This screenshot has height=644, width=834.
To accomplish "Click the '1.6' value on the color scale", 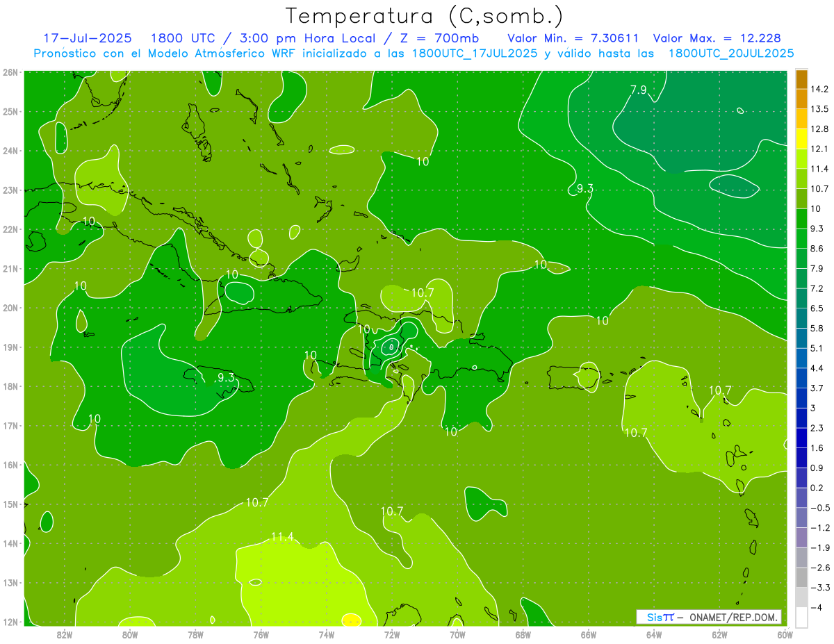I will pyautogui.click(x=817, y=448).
